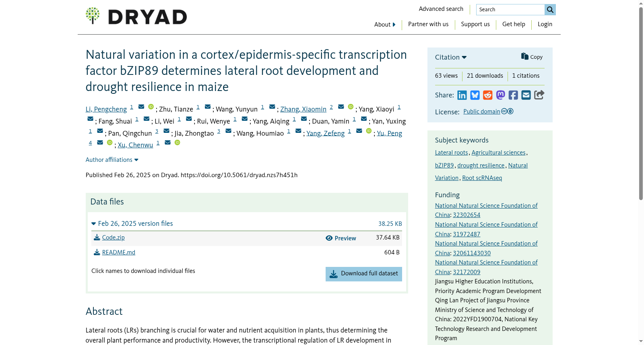Open Xu, Chenwu's ORCID icon
The height and width of the screenshot is (345, 644).
[177, 143]
